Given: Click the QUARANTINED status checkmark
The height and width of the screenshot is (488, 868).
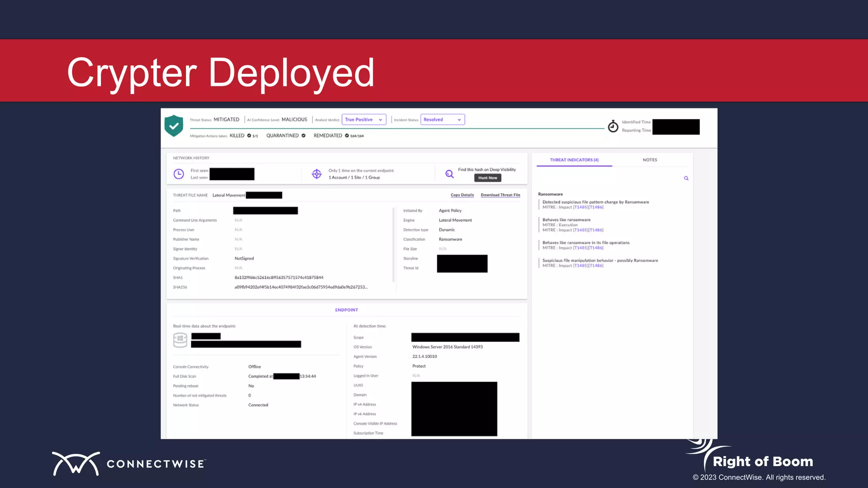Looking at the screenshot, I should (x=303, y=136).
